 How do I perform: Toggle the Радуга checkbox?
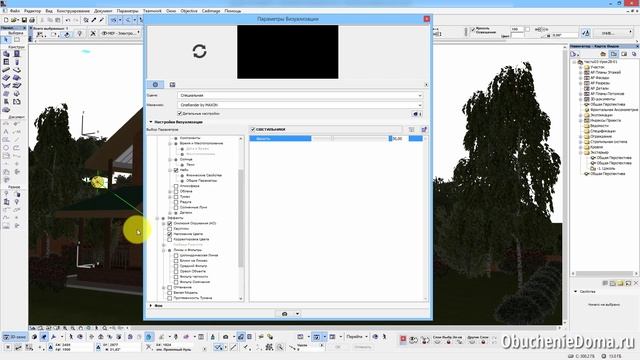(x=176, y=202)
